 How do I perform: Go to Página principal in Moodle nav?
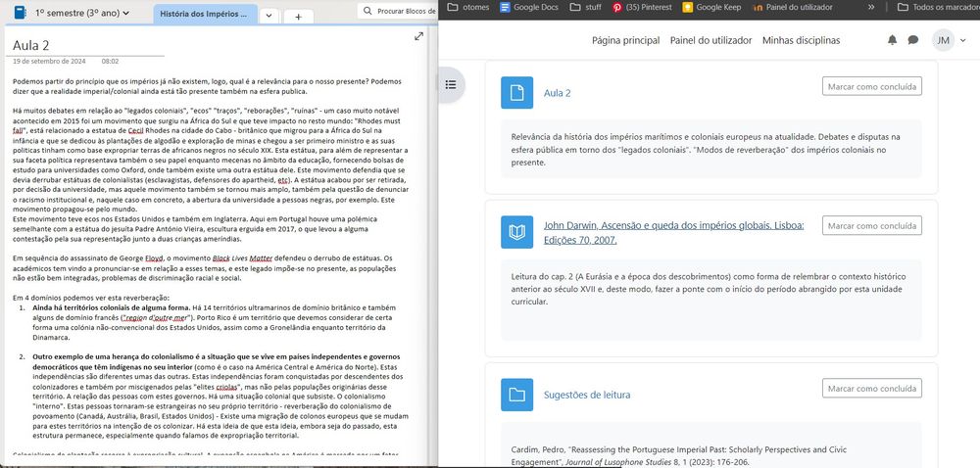[625, 40]
